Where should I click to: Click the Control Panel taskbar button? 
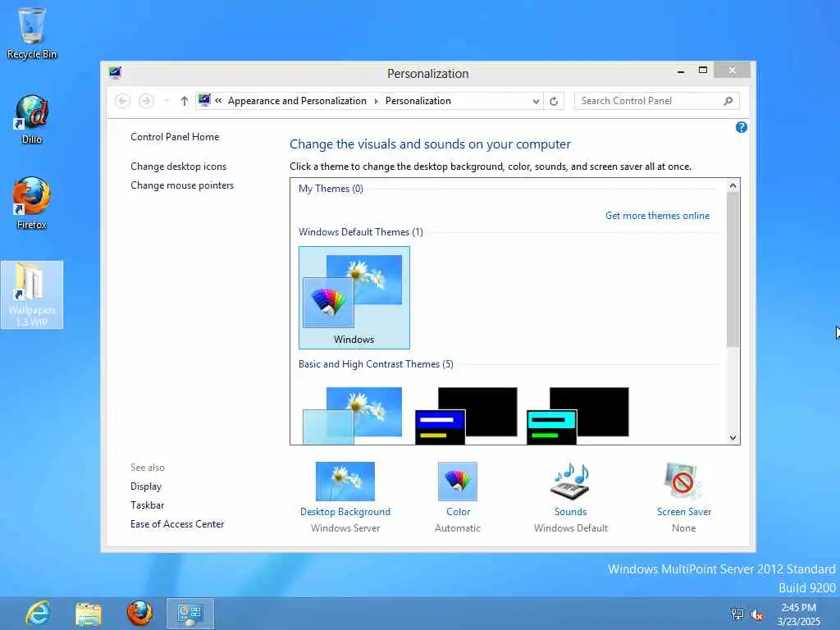click(190, 614)
